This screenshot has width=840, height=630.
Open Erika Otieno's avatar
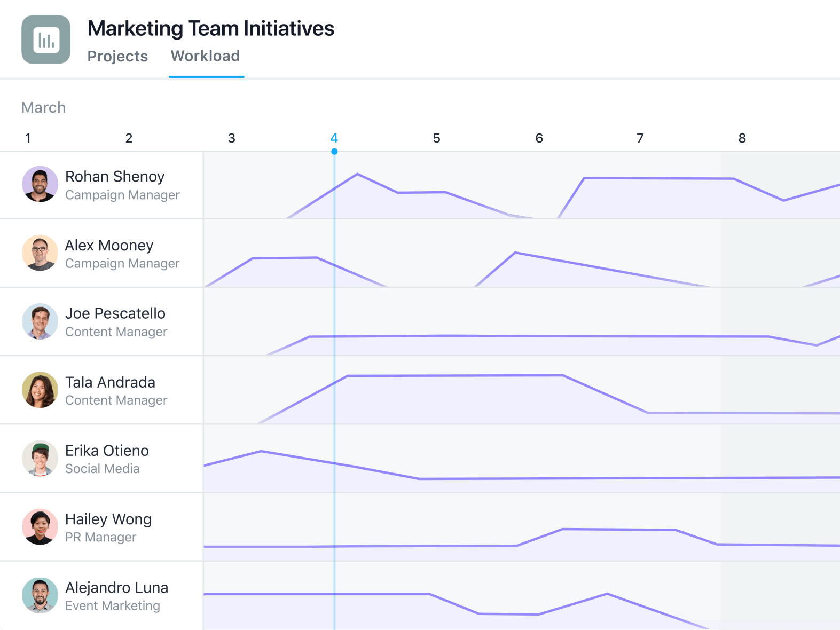tap(40, 458)
